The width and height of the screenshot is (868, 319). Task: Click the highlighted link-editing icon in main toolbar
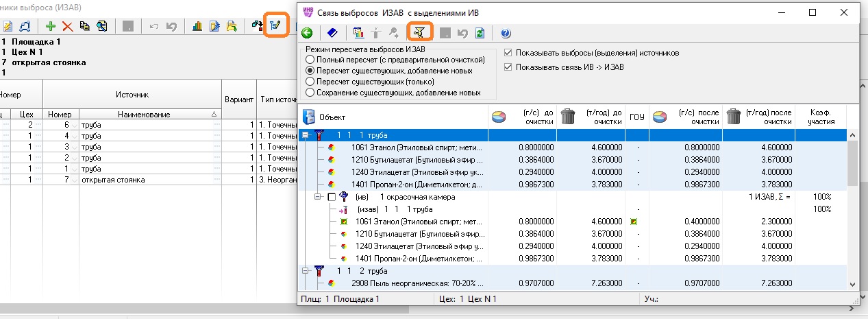click(276, 26)
